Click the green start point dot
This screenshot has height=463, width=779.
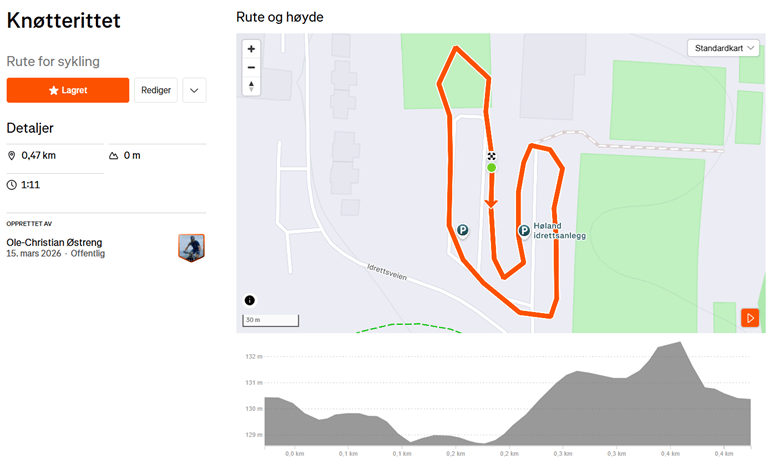(491, 168)
